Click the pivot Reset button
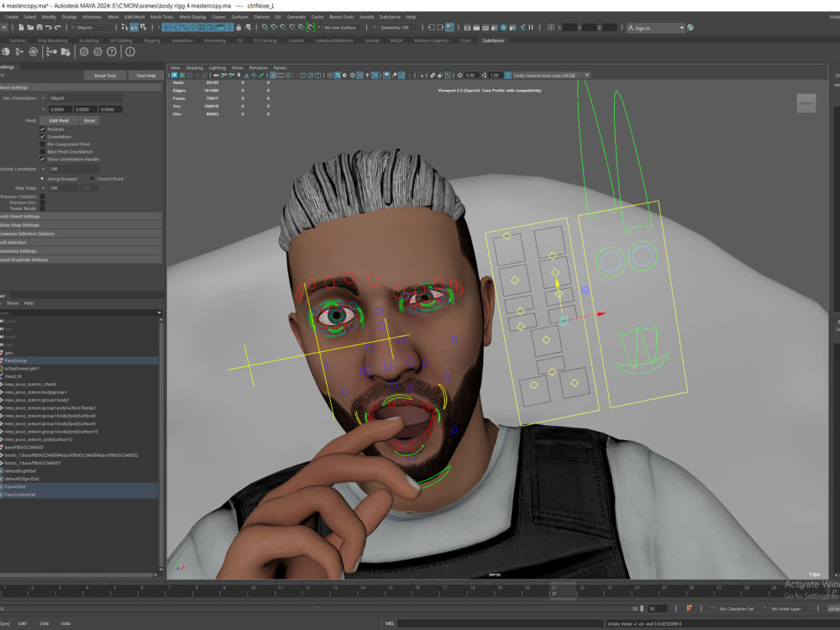840x630 pixels. coord(90,120)
